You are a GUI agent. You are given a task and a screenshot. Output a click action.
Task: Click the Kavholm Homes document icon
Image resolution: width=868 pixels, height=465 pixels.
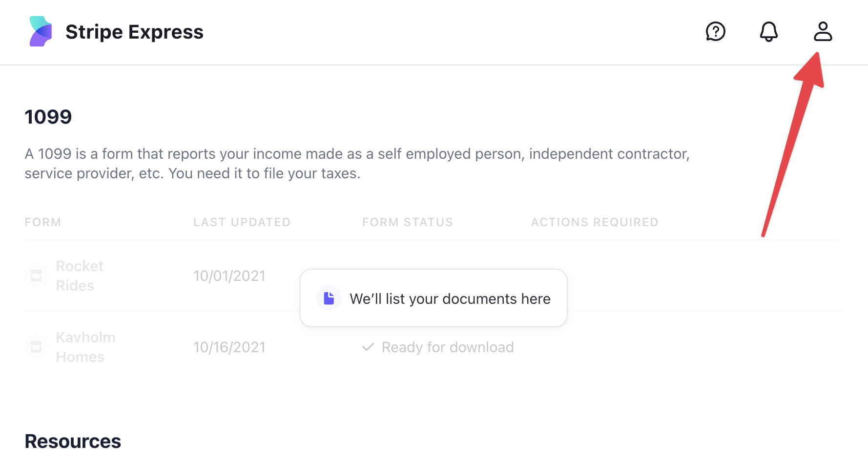36,347
